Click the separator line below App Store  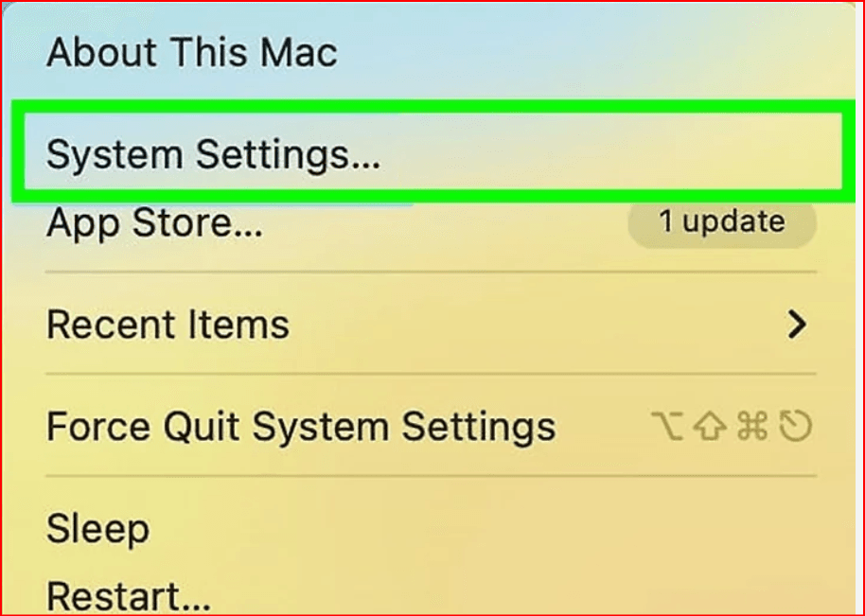(431, 273)
